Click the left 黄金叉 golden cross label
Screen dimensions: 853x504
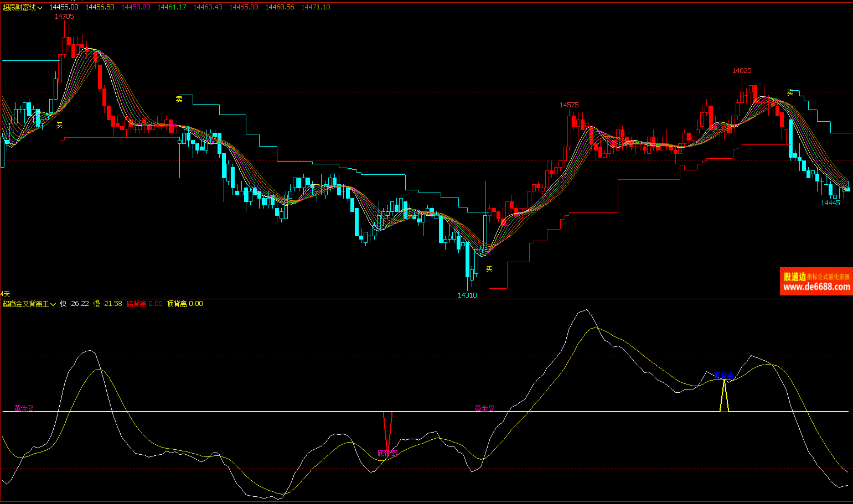(x=24, y=408)
